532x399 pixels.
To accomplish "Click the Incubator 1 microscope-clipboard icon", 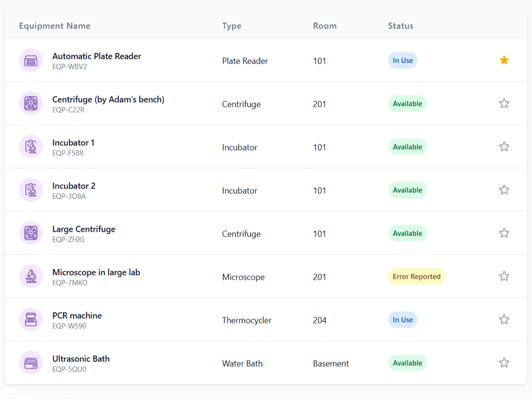I will click(x=31, y=147).
